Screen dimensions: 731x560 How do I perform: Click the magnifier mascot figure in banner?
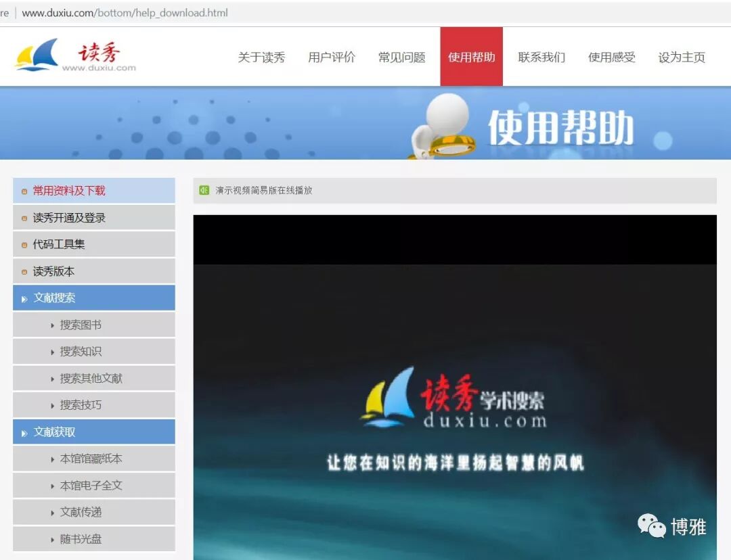click(x=441, y=125)
